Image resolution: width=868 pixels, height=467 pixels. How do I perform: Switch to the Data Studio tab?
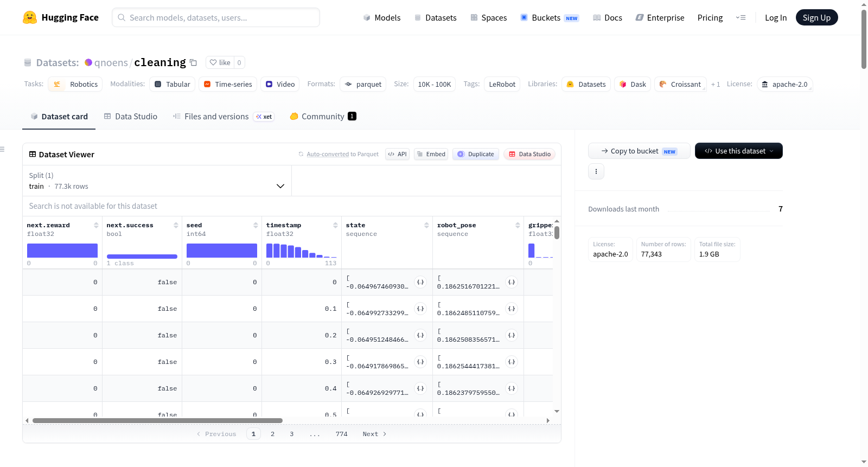[x=131, y=117]
